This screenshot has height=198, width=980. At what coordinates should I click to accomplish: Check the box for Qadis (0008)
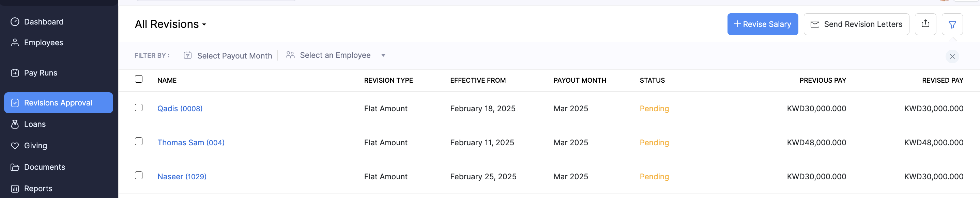pos(139,108)
